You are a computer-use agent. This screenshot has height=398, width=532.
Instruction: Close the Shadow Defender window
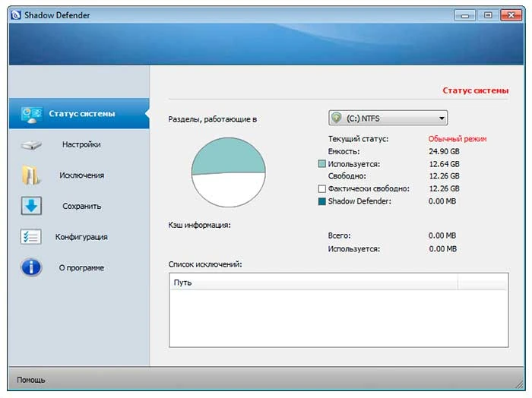tap(511, 15)
